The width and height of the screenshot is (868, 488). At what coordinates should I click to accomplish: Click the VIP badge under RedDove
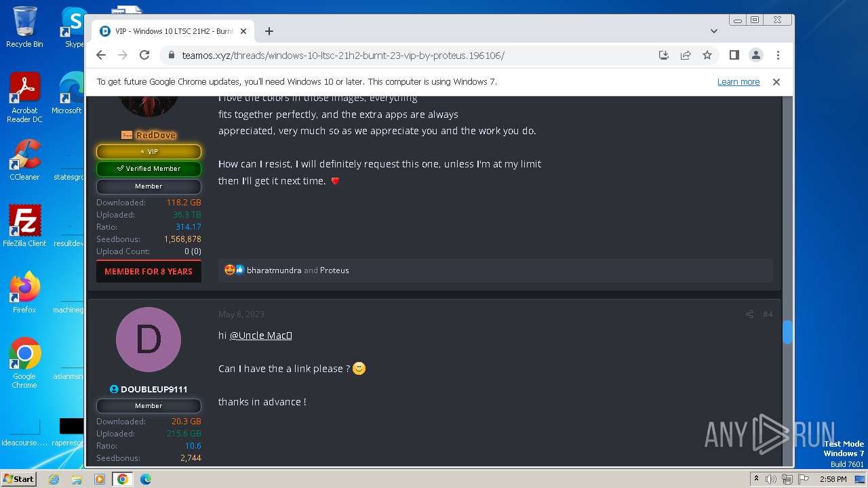click(x=149, y=152)
